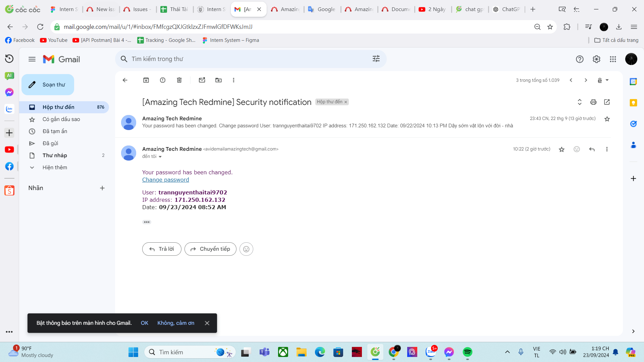Screen dimensions: 644x362
Task: Open 'Thư nháp' drafts folder
Action: pyautogui.click(x=55, y=155)
